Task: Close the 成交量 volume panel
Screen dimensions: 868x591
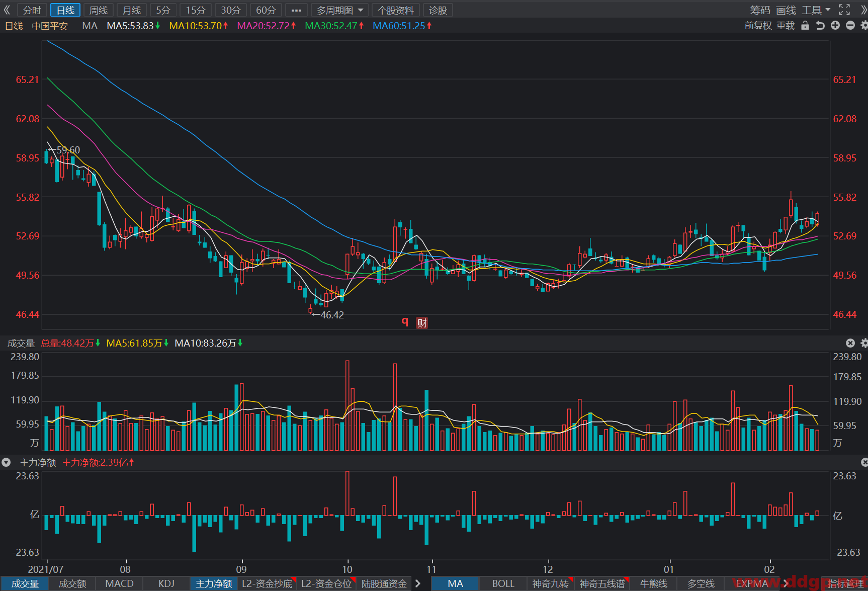Action: 850,343
